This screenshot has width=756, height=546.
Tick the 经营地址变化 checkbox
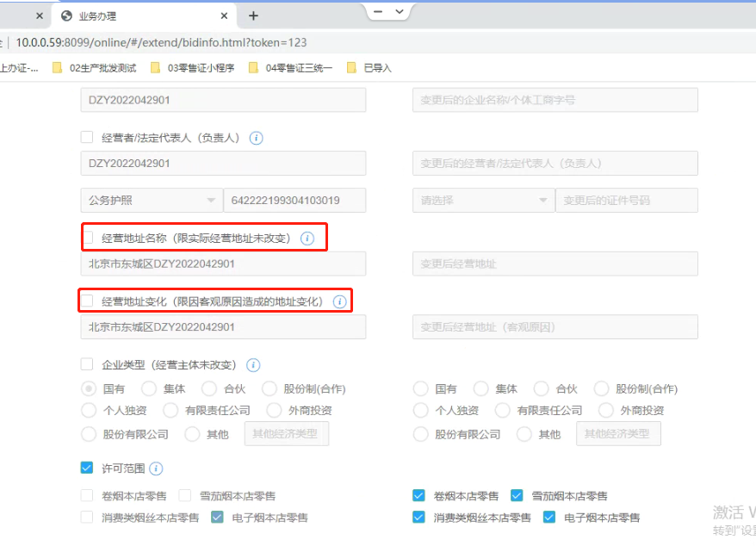(x=87, y=301)
